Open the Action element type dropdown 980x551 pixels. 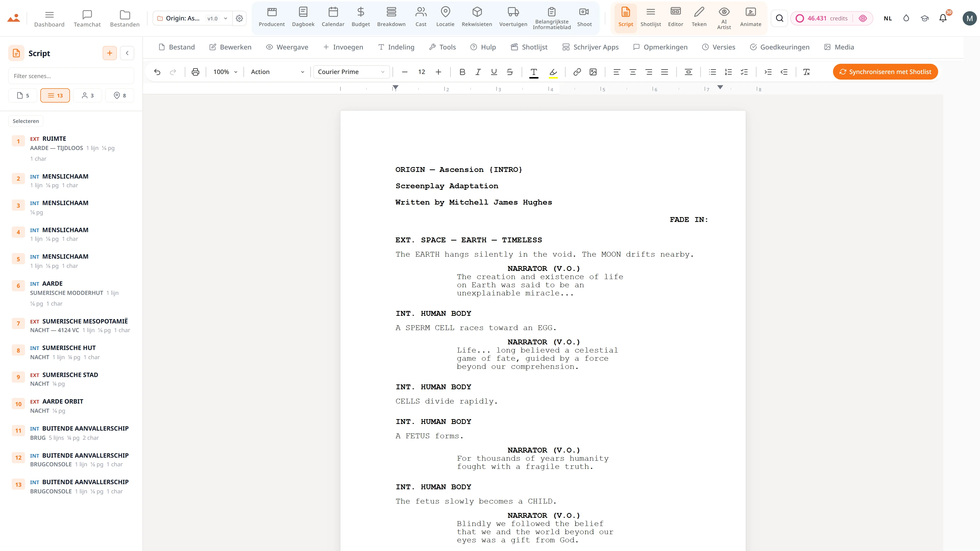click(277, 72)
